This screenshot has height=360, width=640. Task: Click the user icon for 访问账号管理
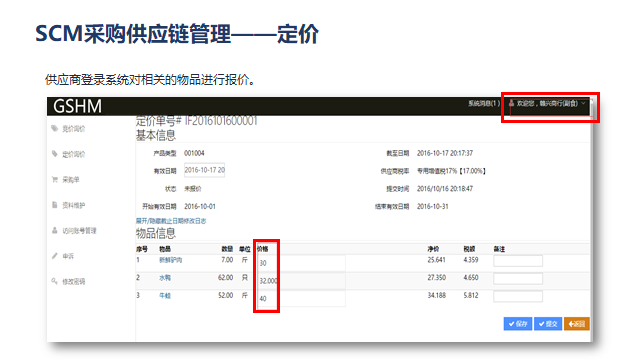point(54,230)
